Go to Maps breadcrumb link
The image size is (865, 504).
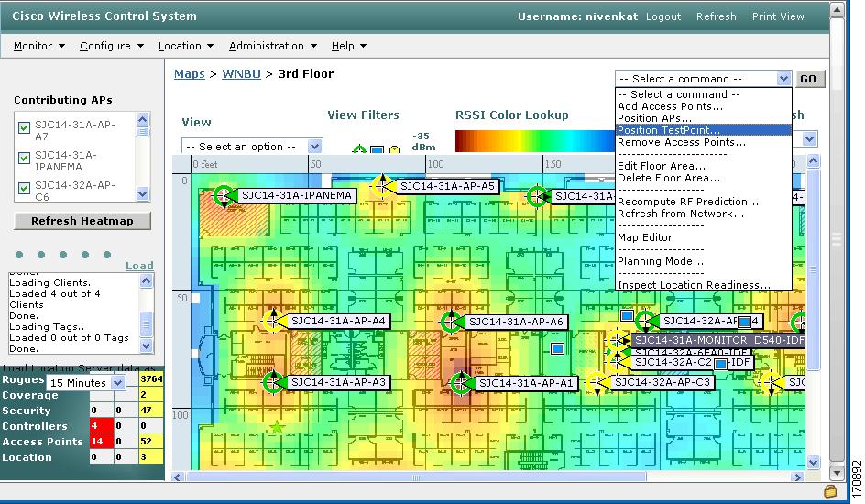coord(189,74)
